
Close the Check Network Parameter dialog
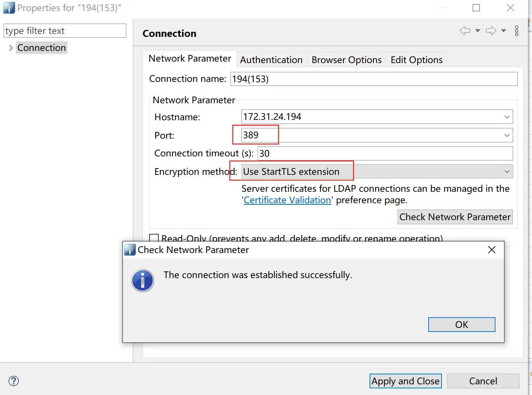point(491,250)
